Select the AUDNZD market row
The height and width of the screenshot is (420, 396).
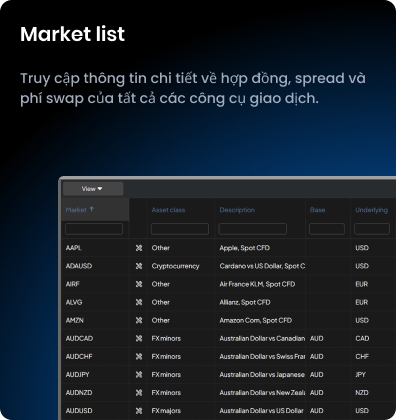click(229, 393)
